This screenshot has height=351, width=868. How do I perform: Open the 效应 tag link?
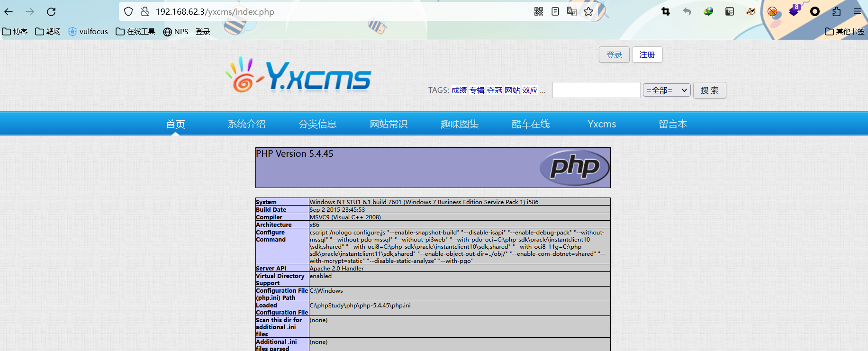[x=530, y=90]
